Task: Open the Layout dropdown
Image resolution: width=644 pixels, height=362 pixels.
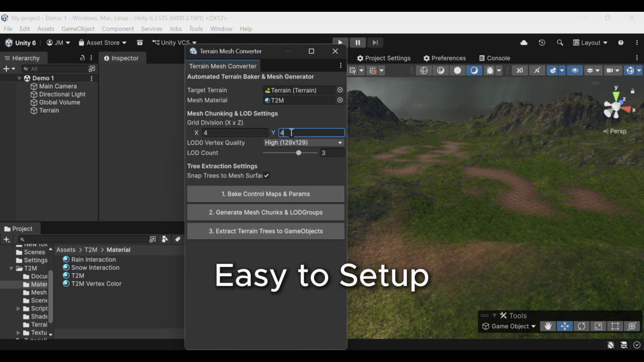Action: click(x=590, y=43)
